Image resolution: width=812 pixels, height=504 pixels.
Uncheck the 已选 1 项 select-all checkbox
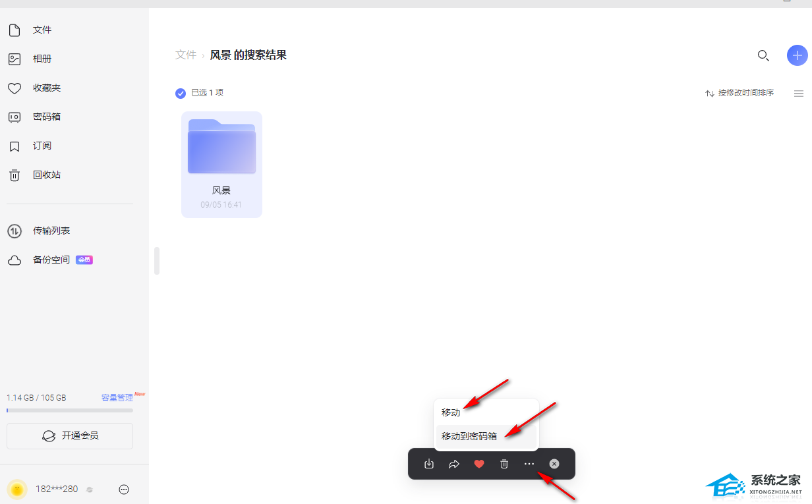point(181,94)
